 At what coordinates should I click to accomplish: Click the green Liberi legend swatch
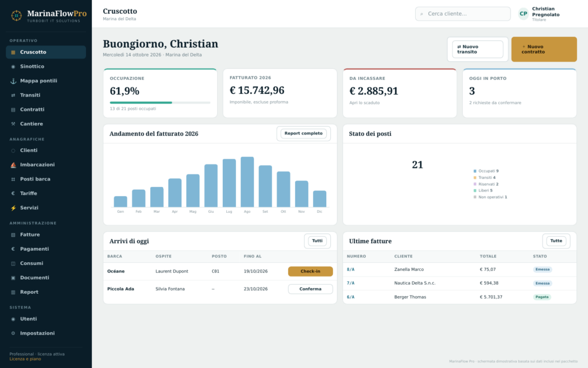click(x=475, y=190)
